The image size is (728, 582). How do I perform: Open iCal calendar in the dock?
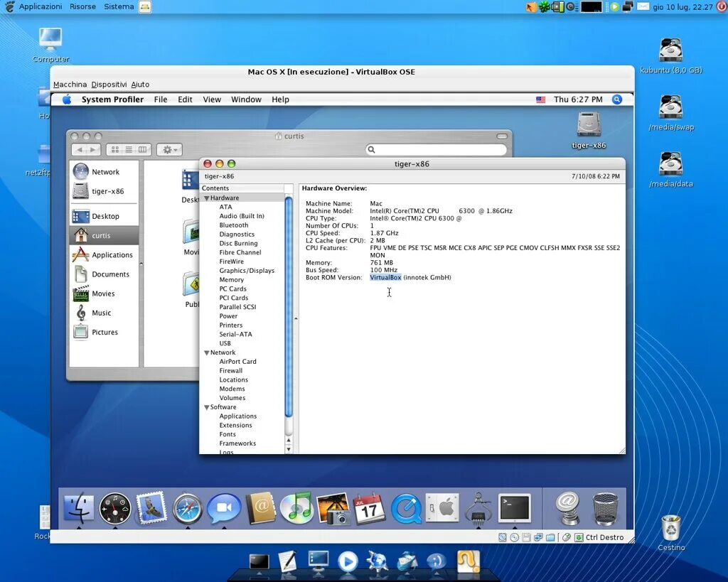click(370, 509)
